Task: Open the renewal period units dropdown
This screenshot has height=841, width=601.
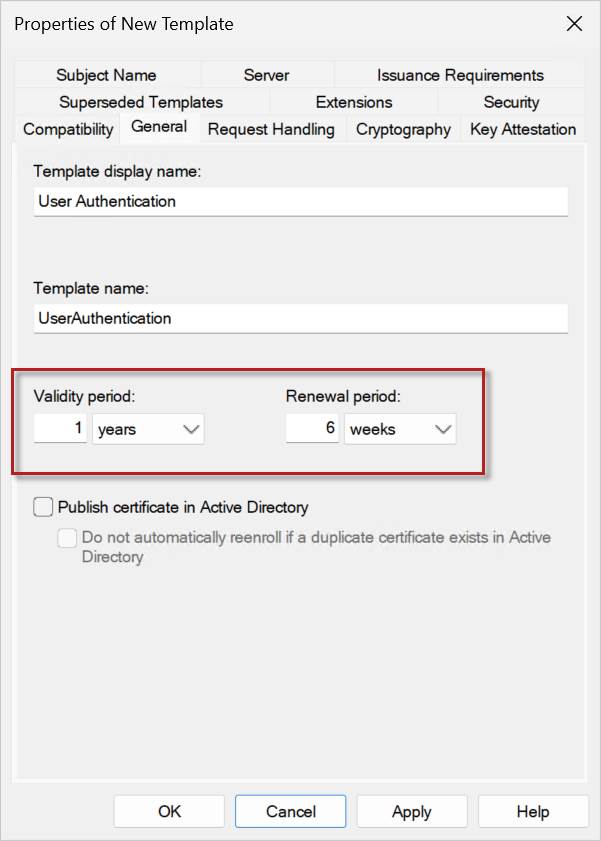Action: [x=441, y=428]
